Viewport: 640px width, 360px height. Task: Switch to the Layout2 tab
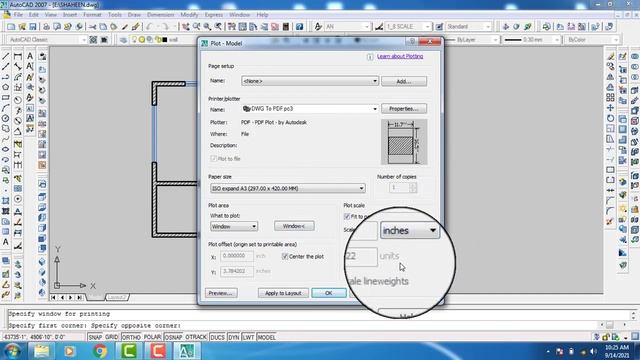click(x=117, y=297)
